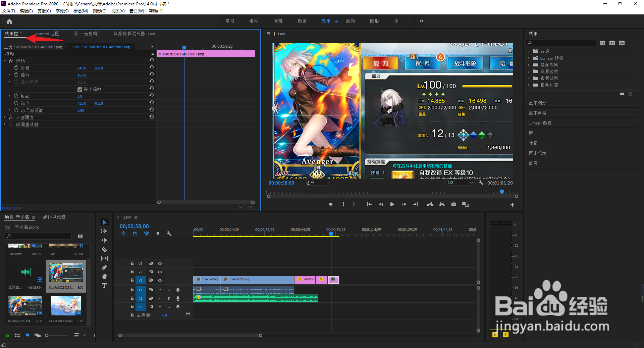This screenshot has width=644, height=348.
Task: Toggle the uniform scale checkbox
Action: (80, 90)
